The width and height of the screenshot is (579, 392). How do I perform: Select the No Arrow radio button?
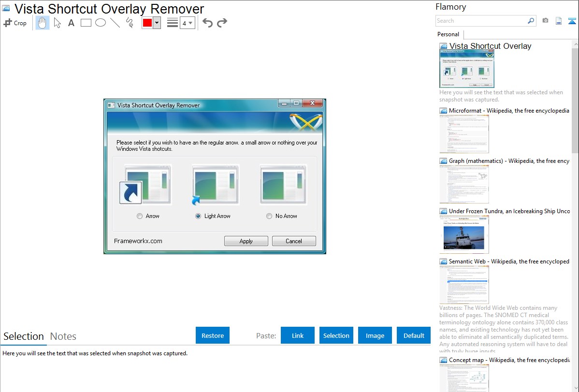[269, 216]
